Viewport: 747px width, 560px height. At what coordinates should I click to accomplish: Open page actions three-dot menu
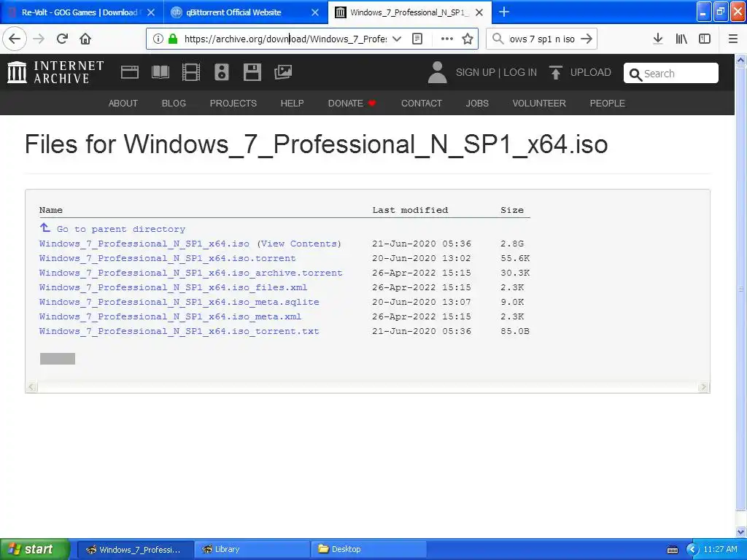click(x=447, y=39)
